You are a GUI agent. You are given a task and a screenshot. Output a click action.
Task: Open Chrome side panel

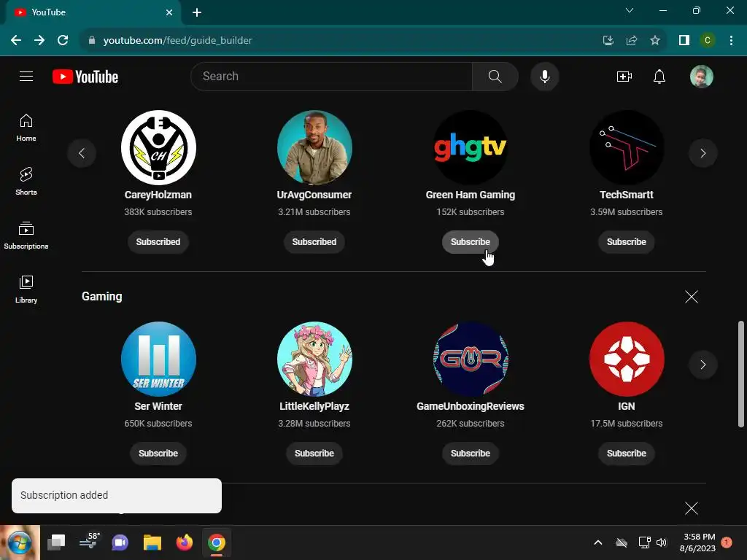[684, 40]
